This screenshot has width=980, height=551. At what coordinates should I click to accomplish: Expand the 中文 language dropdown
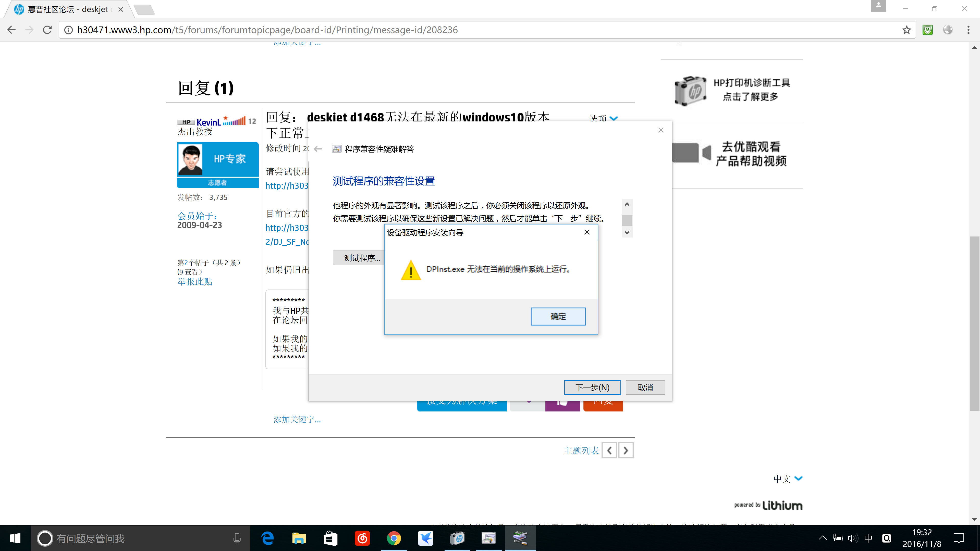[x=788, y=479]
